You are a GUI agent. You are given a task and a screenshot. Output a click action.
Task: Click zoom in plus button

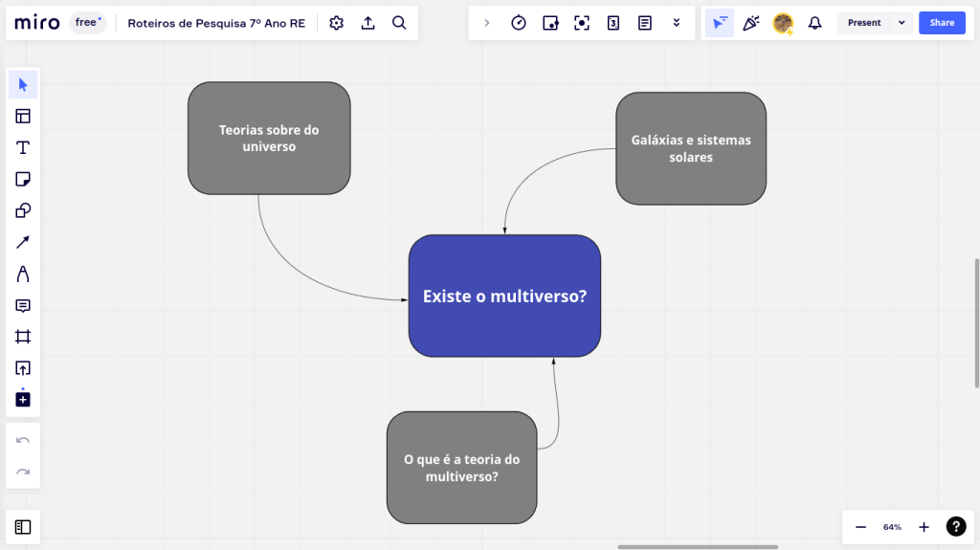pos(924,527)
